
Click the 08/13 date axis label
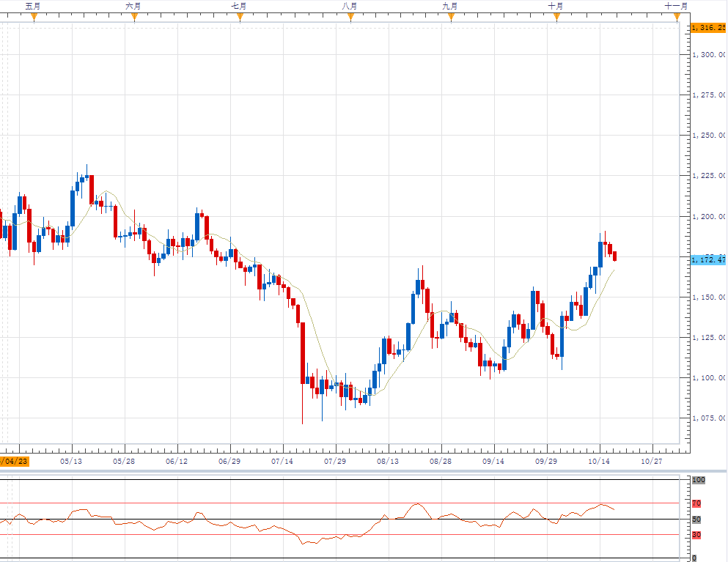[x=388, y=462]
